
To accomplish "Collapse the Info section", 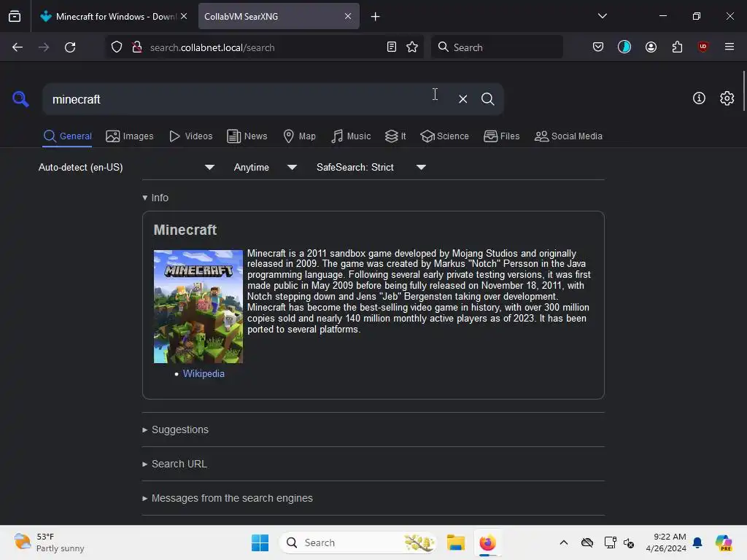I will pos(155,198).
